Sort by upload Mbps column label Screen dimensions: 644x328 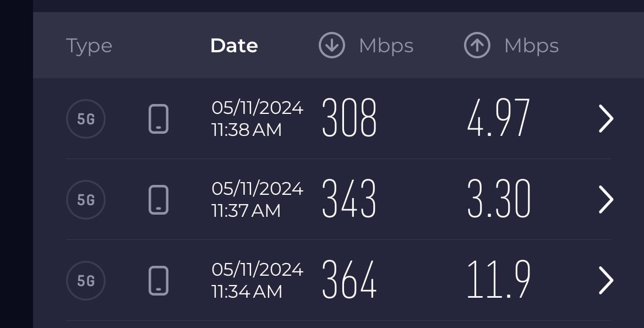pos(531,46)
